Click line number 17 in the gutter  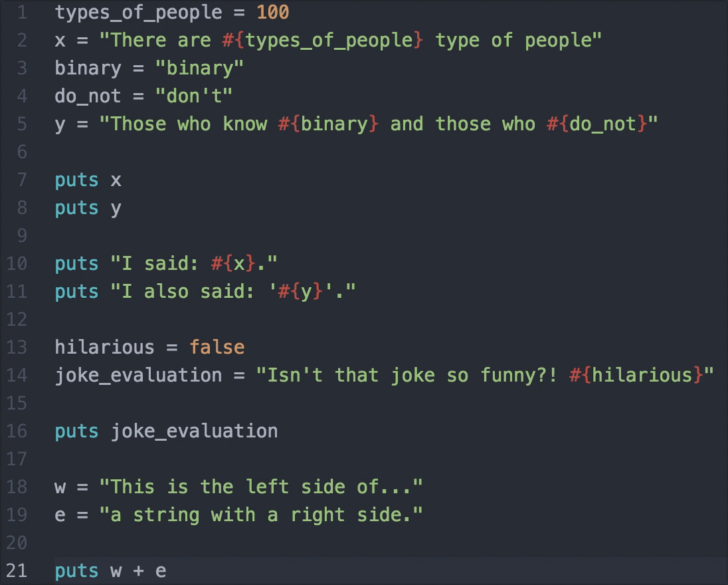(x=17, y=459)
